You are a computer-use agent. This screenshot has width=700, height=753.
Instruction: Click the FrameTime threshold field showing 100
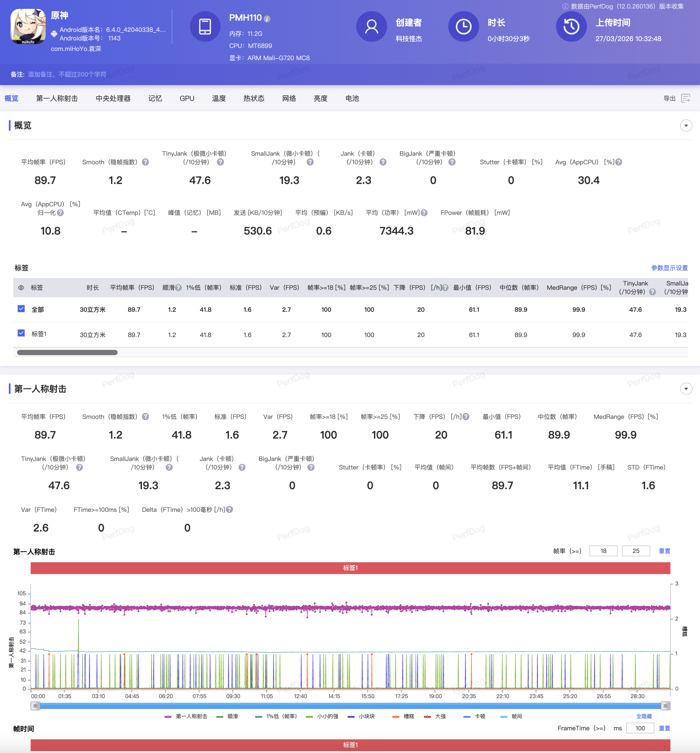[640, 728]
